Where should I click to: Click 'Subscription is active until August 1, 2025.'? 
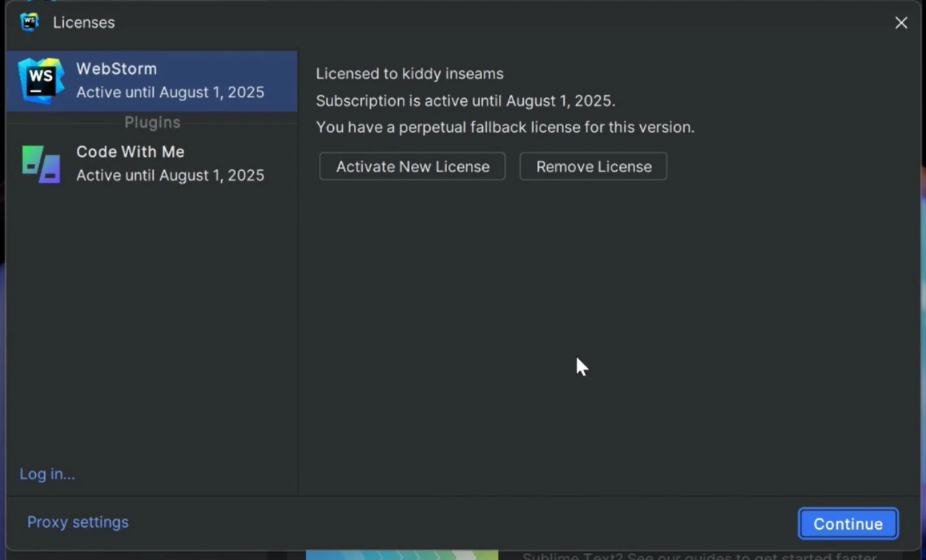click(466, 101)
